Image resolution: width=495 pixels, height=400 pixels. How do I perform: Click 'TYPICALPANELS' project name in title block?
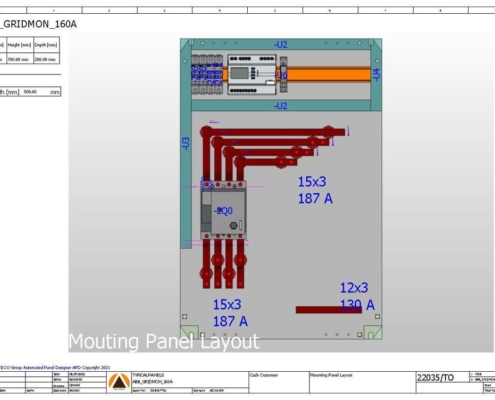[x=148, y=375]
